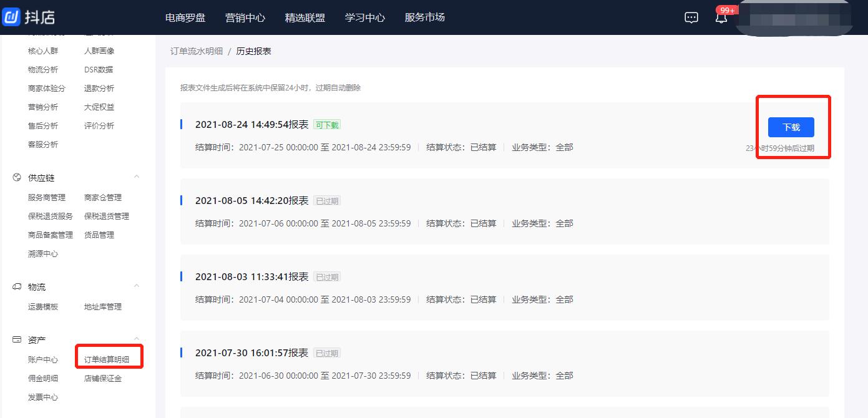This screenshot has width=868, height=418.
Task: Open 货品管理 in sidebar
Action: pyautogui.click(x=99, y=235)
